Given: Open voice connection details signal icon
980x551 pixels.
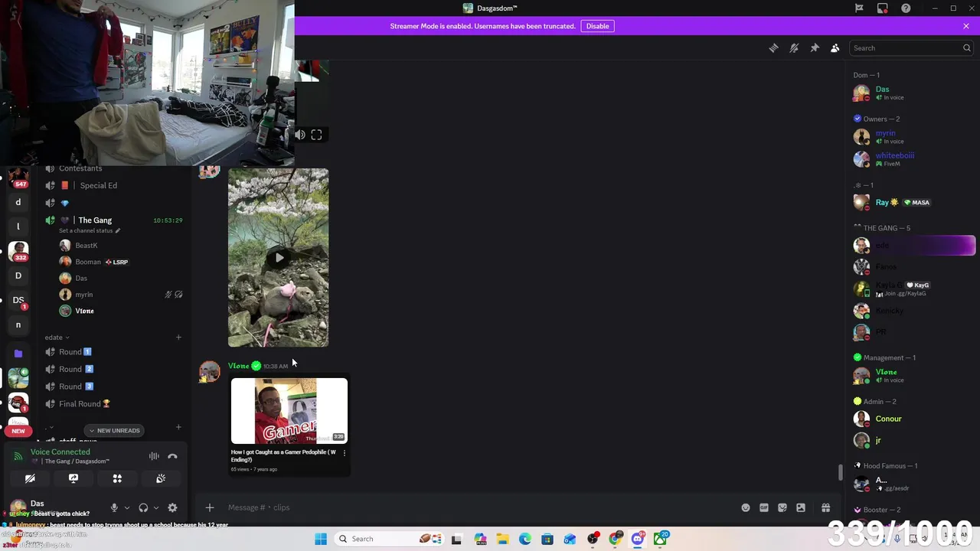Looking at the screenshot, I should pyautogui.click(x=18, y=456).
